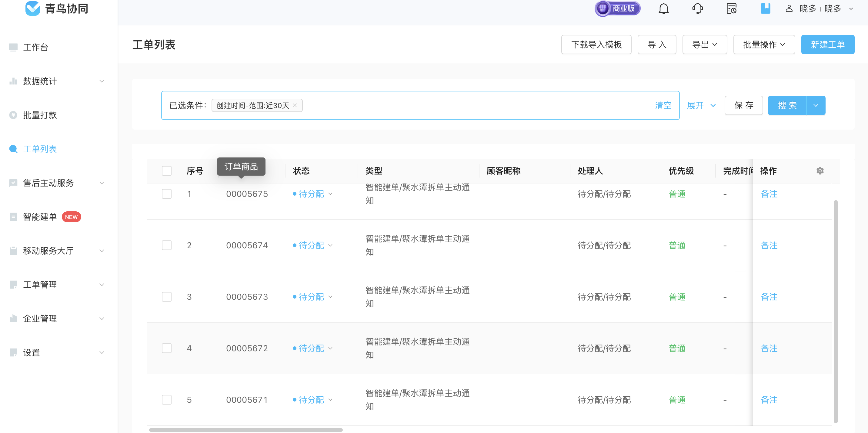Open customer support headset icon
Viewport: 868px width, 433px height.
coord(697,8)
